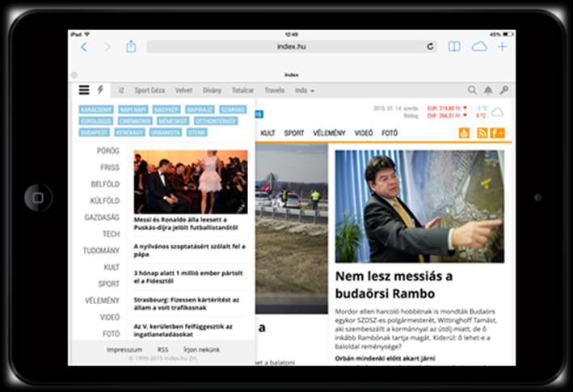The image size is (573, 392).
Task: Reload the page with the refresh icon
Action: coord(430,46)
